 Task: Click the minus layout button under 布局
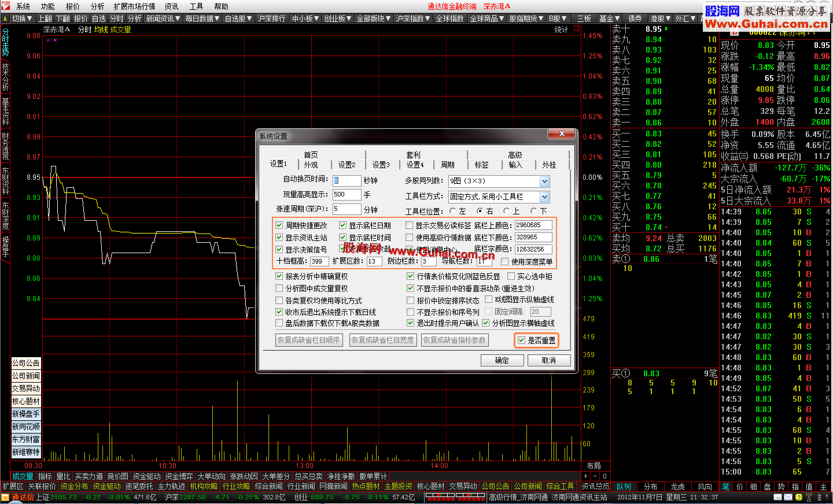[x=595, y=476]
